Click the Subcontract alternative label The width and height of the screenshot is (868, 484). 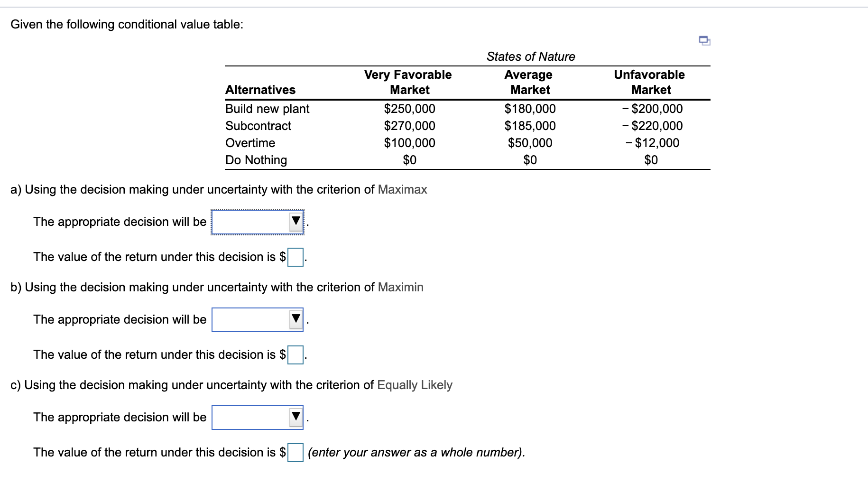258,126
